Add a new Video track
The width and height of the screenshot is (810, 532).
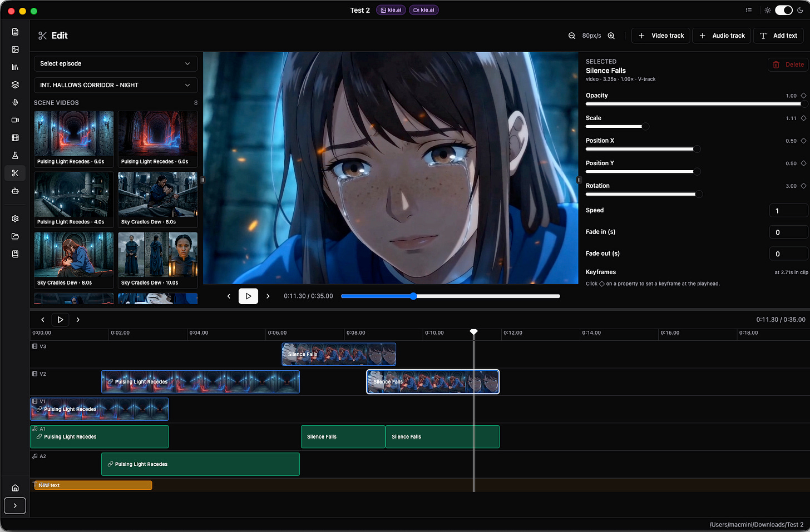(x=661, y=36)
